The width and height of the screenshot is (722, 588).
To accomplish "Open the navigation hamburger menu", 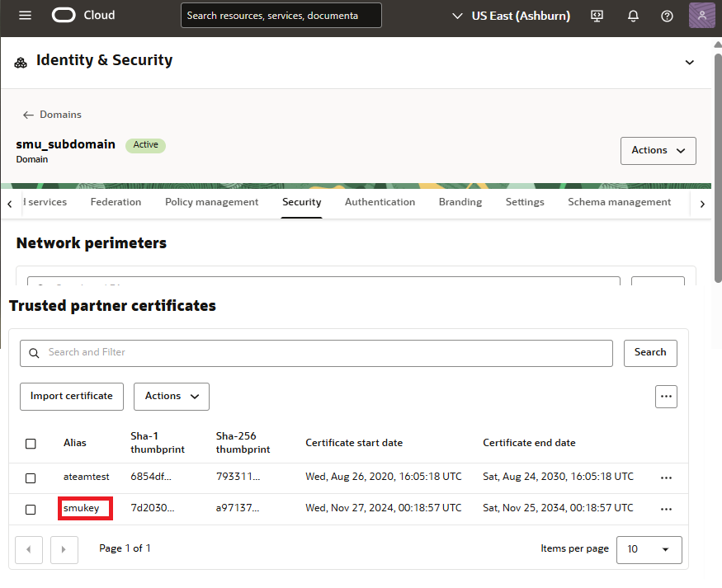I will [x=24, y=15].
